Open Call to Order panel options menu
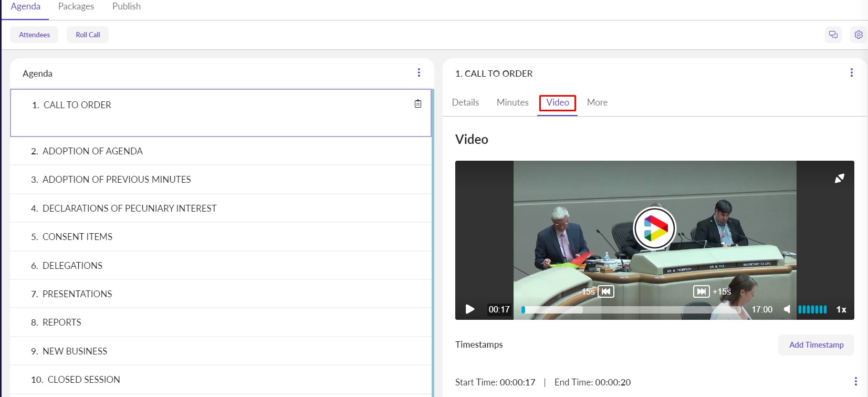The width and height of the screenshot is (868, 397). click(851, 72)
